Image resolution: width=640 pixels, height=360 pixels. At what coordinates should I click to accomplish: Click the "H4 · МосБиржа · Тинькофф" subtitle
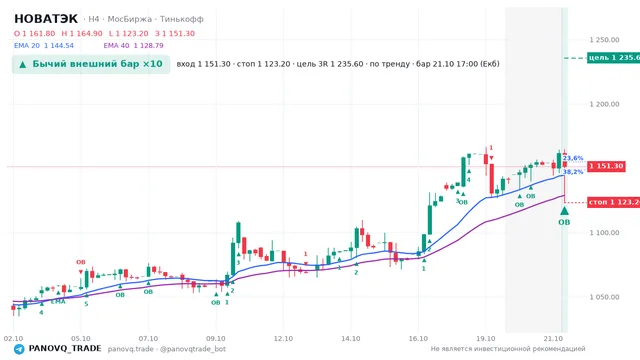[146, 19]
